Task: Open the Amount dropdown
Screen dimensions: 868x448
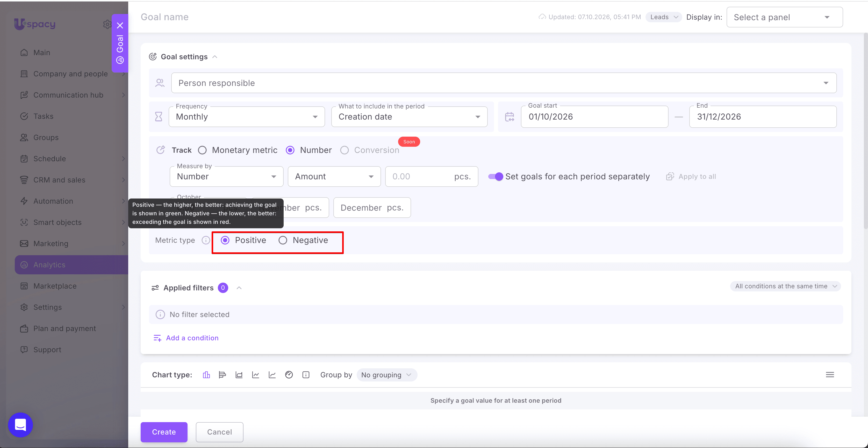Action: (334, 176)
